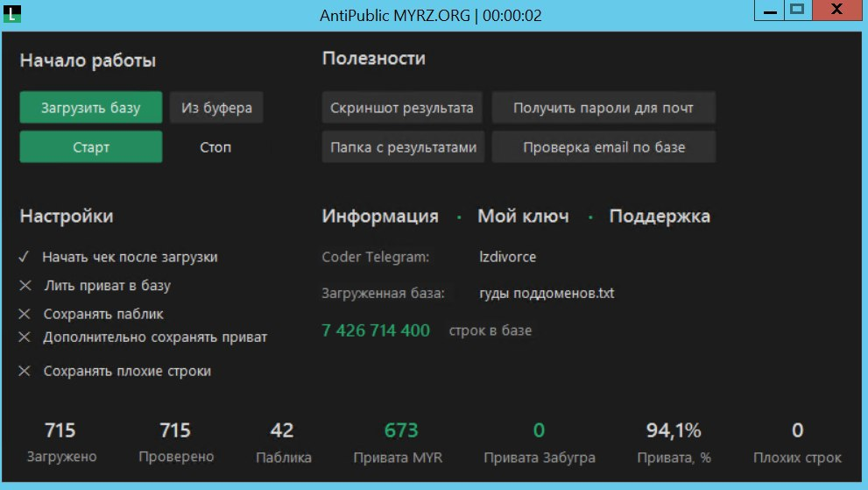Enable Дополнительно сохранять приват option
This screenshot has height=490, width=868.
(x=143, y=337)
